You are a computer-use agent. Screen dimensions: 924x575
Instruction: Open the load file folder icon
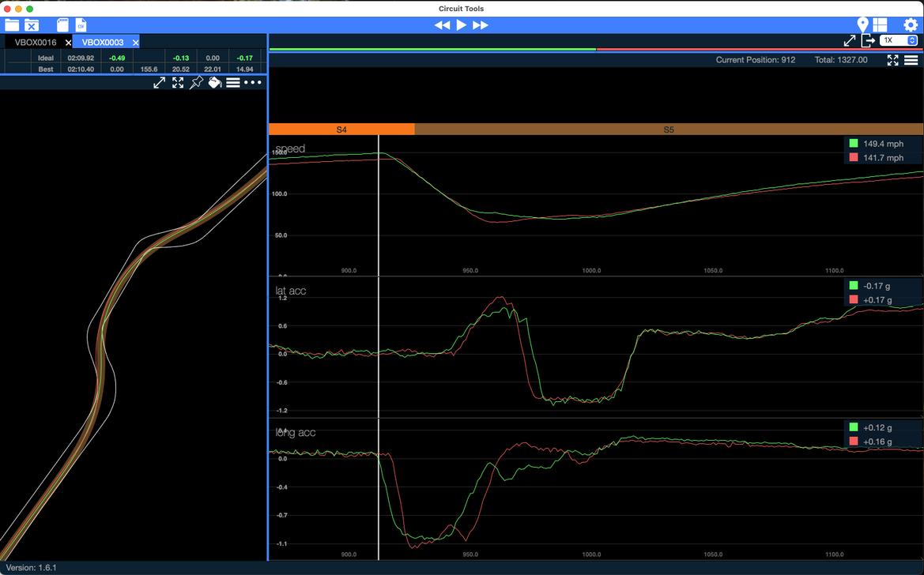12,25
